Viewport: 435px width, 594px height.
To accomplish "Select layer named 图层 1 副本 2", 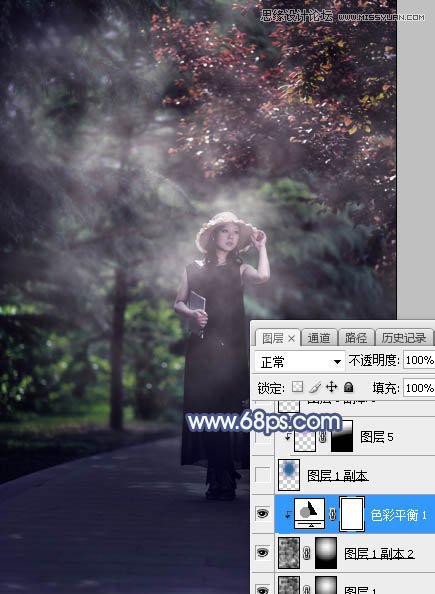I will tap(379, 553).
